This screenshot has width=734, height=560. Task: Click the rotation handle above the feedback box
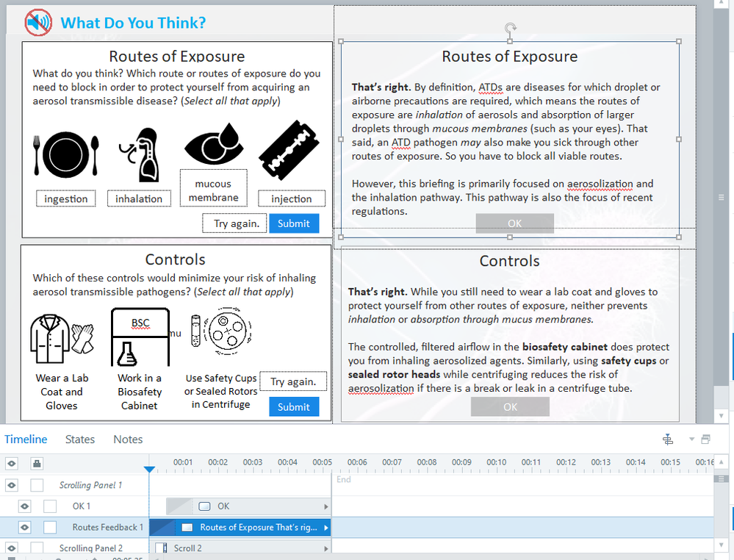(x=510, y=28)
